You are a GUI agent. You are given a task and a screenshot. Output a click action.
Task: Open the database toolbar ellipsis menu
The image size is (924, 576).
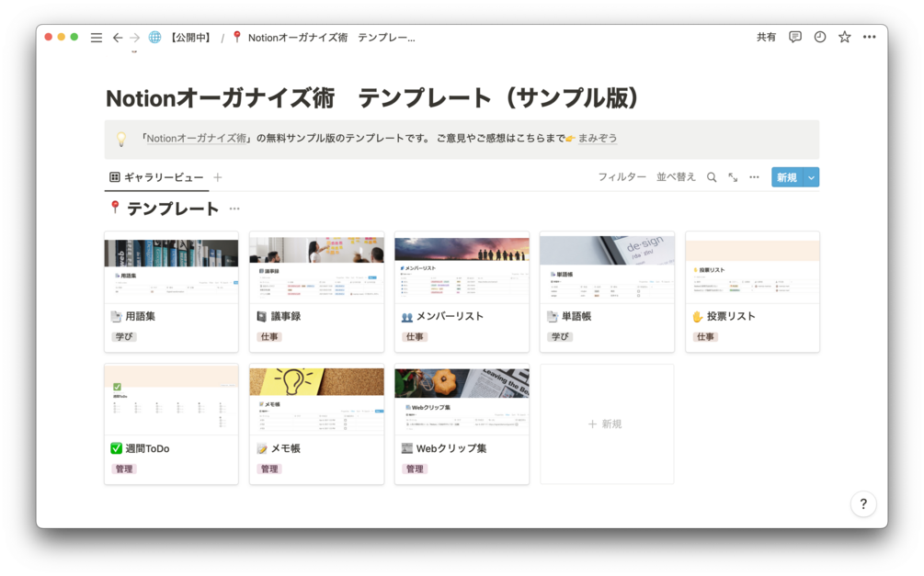click(754, 177)
